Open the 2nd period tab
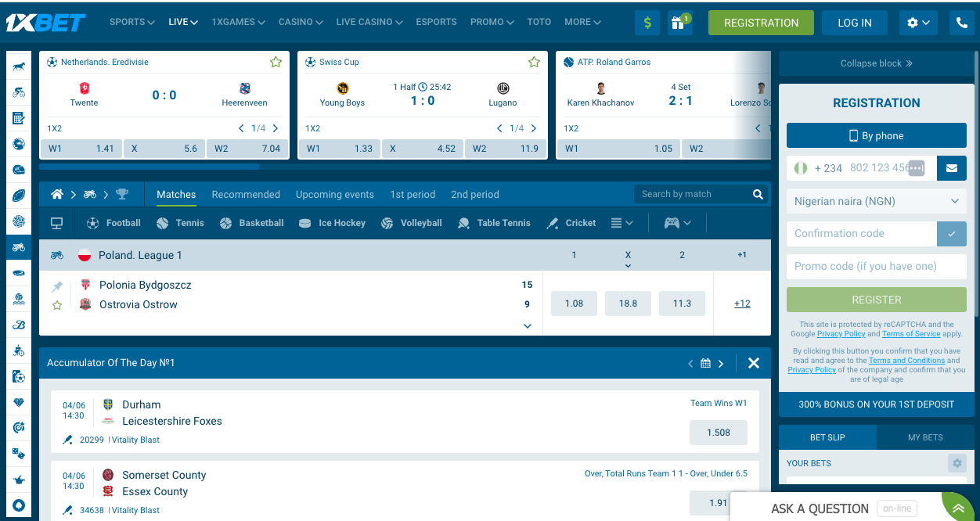Viewport: 980px width, 521px height. (475, 194)
